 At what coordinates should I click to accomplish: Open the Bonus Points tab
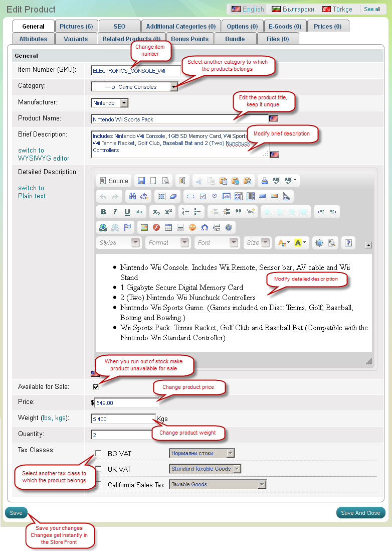point(189,39)
